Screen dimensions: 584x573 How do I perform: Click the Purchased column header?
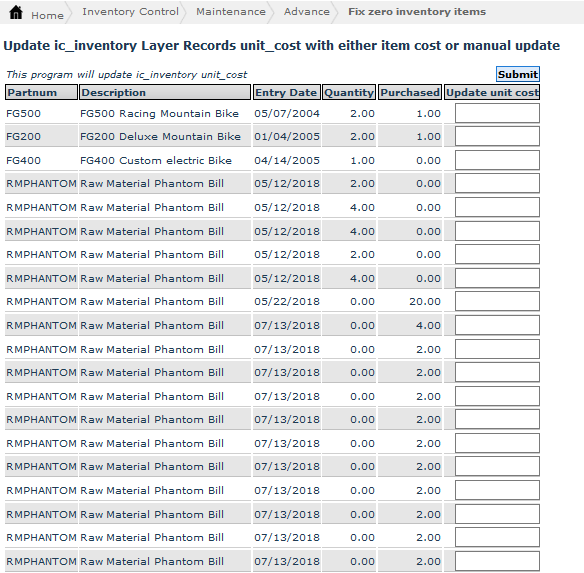[410, 92]
